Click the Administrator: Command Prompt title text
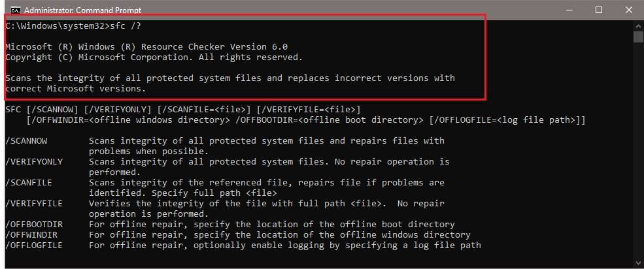 (x=72, y=10)
